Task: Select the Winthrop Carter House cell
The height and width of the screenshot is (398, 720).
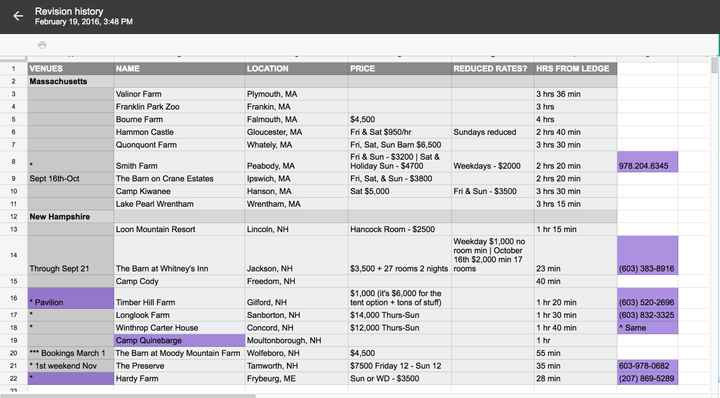Action: (179, 328)
